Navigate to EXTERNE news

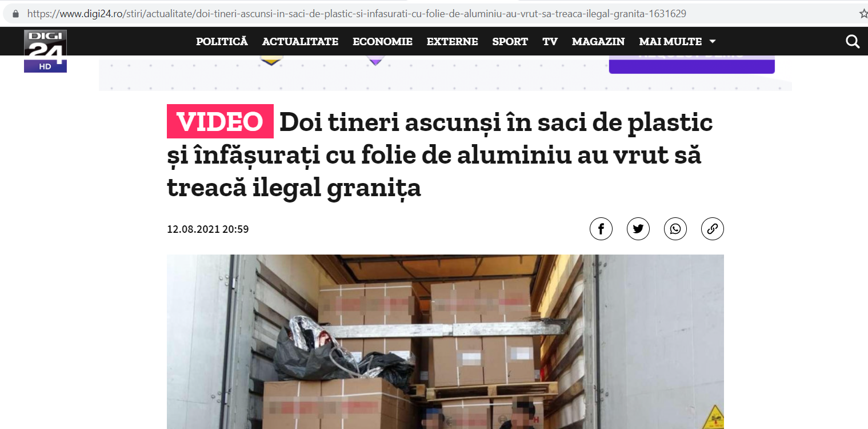click(452, 41)
